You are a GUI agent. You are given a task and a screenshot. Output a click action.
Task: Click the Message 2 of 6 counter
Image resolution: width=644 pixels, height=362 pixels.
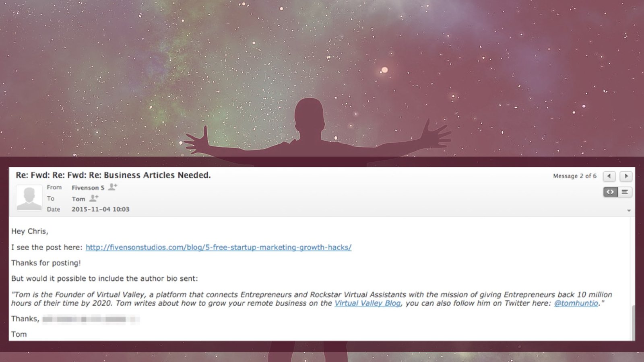575,176
